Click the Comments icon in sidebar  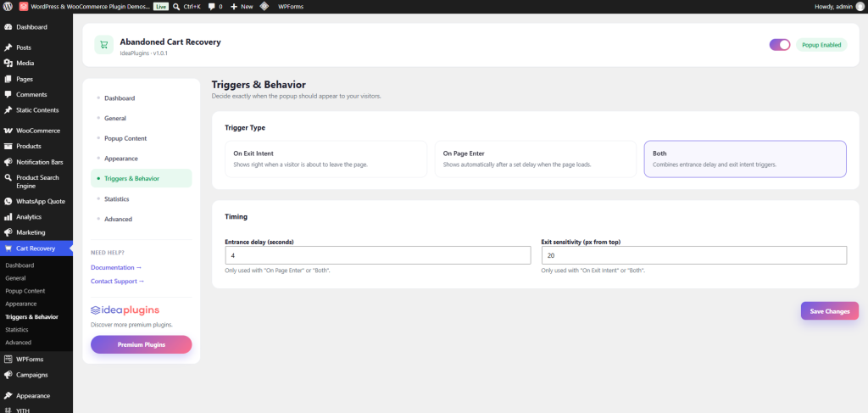coord(8,95)
